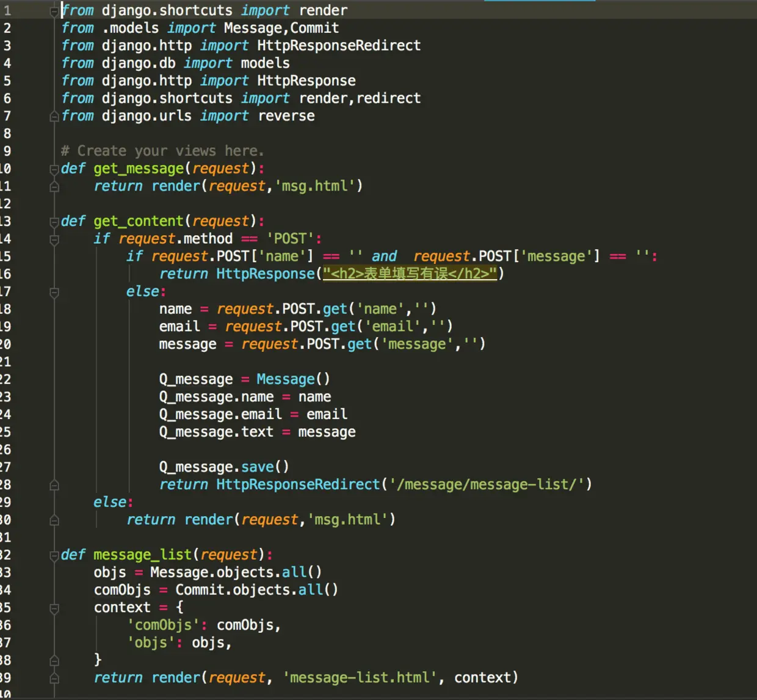Viewport: 757px width, 700px height.
Task: Click 'HttpResponseRedirect' in the line 3 import
Action: [339, 46]
